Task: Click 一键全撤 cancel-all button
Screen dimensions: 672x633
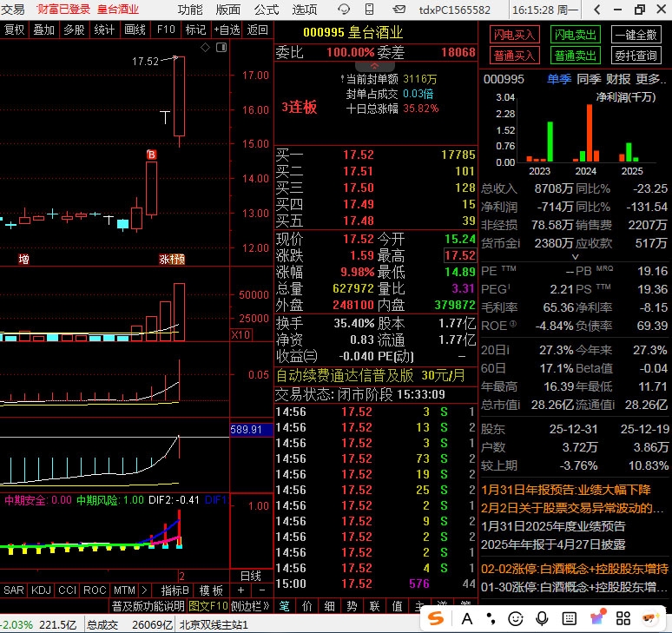Action: (636, 35)
